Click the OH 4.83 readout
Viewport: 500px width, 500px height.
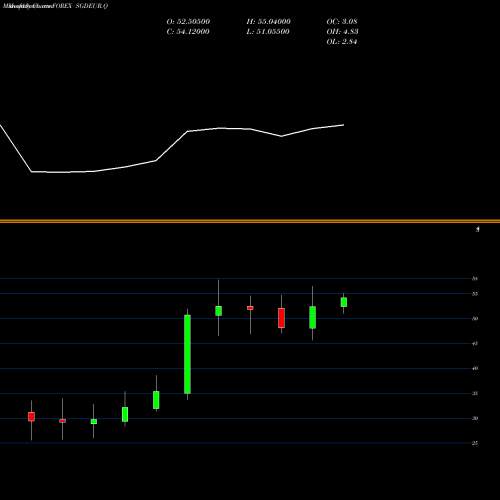[343, 32]
